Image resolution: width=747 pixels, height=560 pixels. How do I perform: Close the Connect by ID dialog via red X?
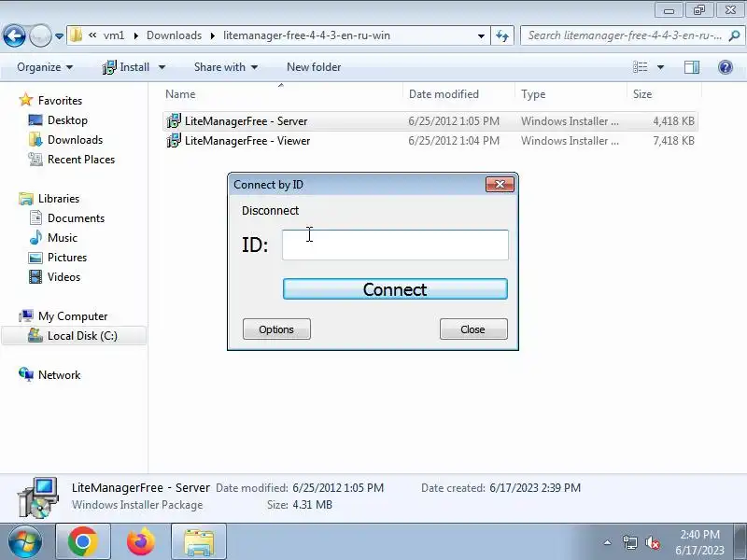[500, 184]
